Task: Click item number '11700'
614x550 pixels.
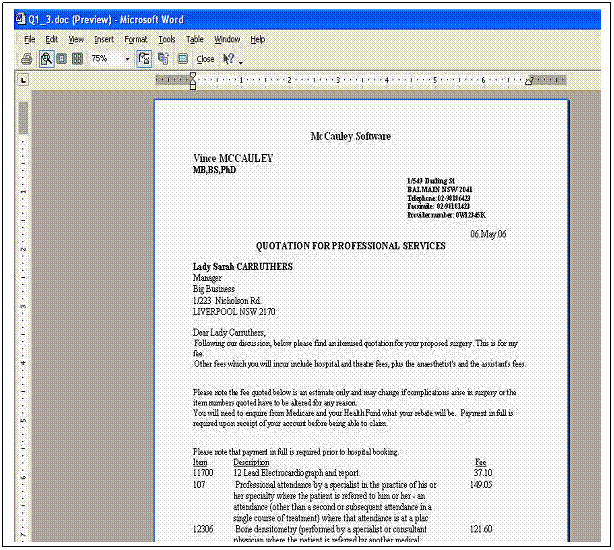Action: point(203,473)
